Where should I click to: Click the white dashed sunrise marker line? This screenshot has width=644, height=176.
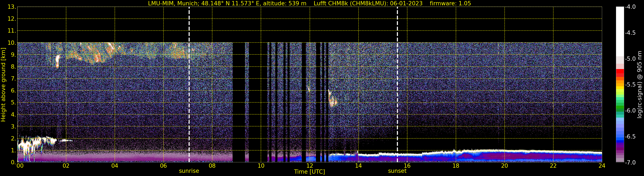tap(189, 85)
